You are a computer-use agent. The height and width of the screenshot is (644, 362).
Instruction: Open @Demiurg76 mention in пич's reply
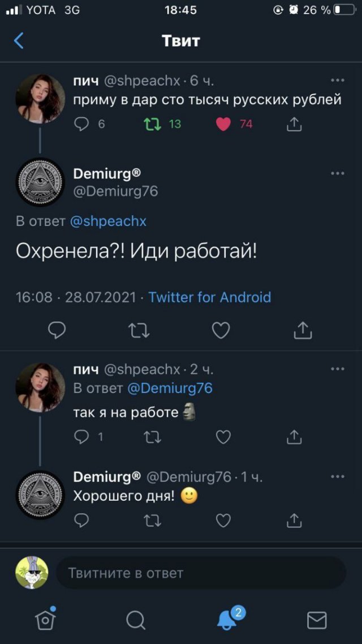tap(170, 388)
